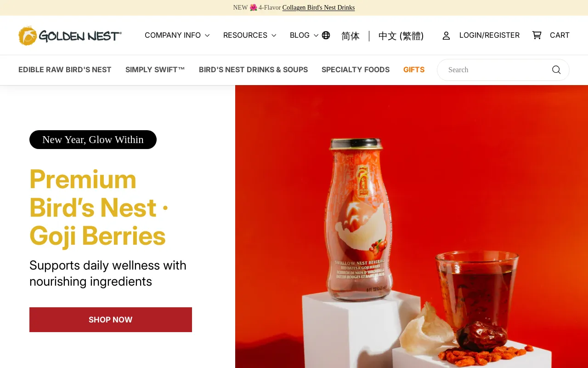Click the globe language icon
Screen dimensions: 588x368
(x=326, y=35)
